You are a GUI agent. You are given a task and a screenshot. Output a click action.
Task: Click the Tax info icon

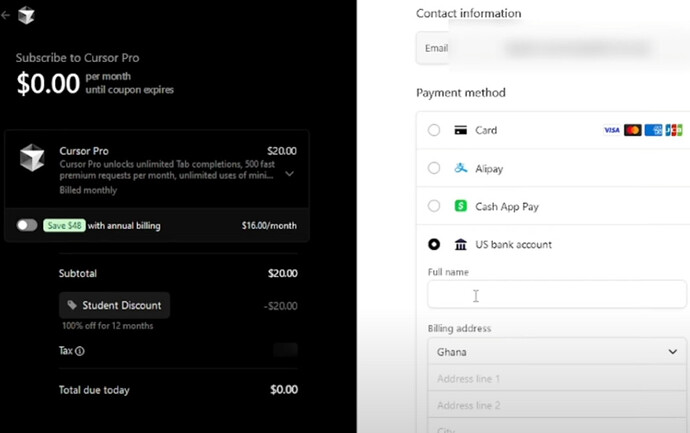(x=80, y=351)
